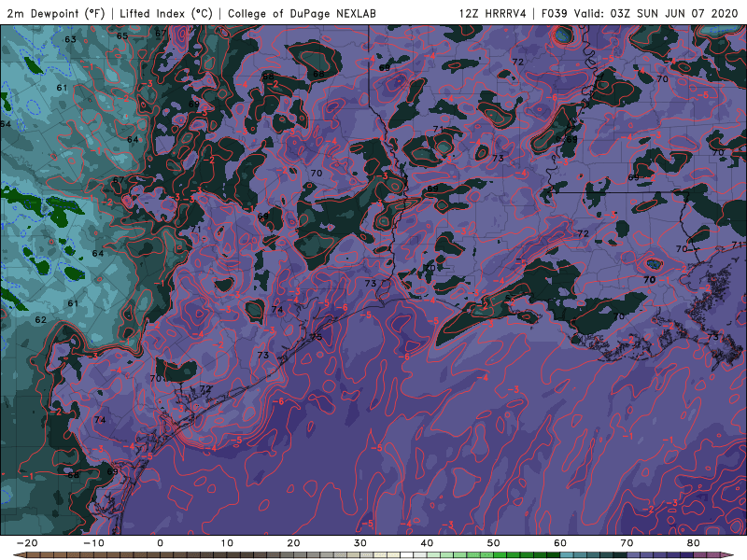Click the right arrow end of color bar
Image resolution: width=747 pixels, height=560 pixels.
[x=726, y=555]
